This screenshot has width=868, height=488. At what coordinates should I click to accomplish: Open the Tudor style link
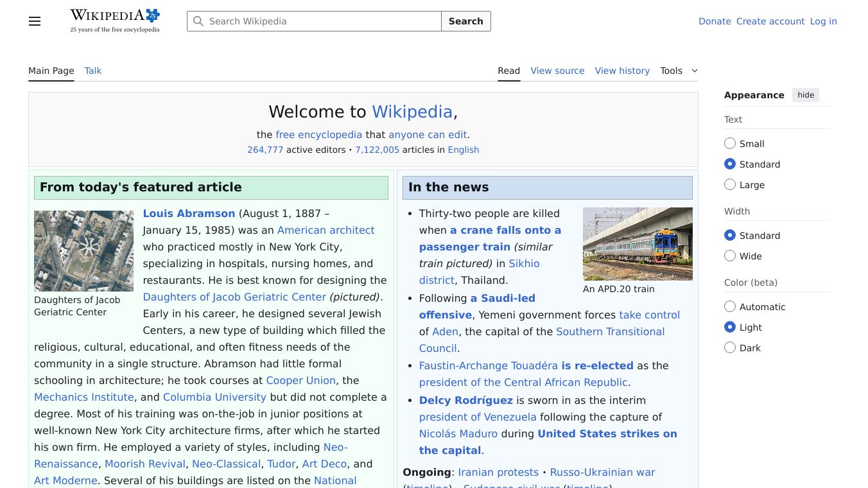click(x=281, y=464)
